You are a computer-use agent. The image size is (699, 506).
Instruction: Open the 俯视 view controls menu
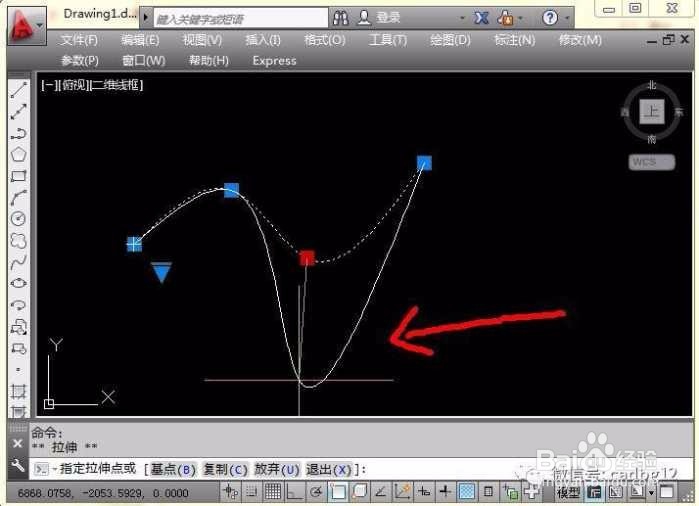73,85
